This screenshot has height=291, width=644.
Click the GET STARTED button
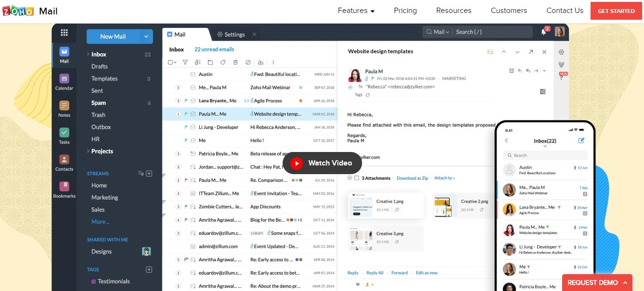pyautogui.click(x=616, y=11)
